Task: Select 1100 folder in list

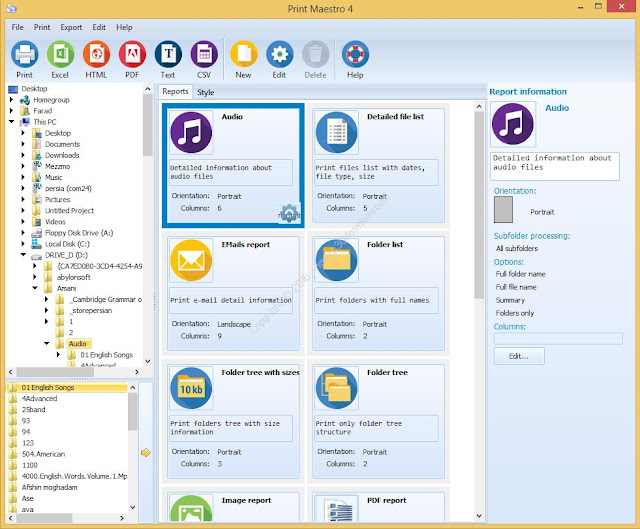Action: point(30,465)
